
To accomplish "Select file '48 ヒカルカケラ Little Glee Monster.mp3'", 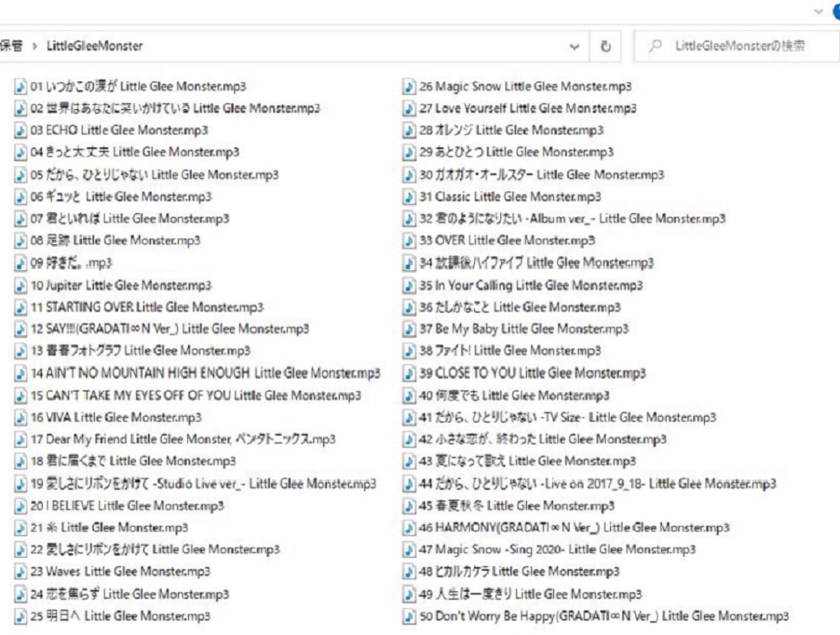I will tap(511, 572).
